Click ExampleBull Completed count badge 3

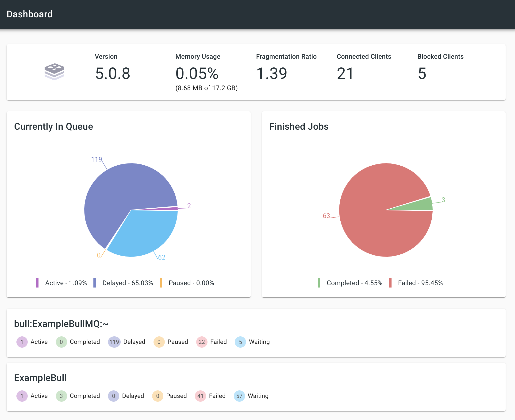point(61,396)
